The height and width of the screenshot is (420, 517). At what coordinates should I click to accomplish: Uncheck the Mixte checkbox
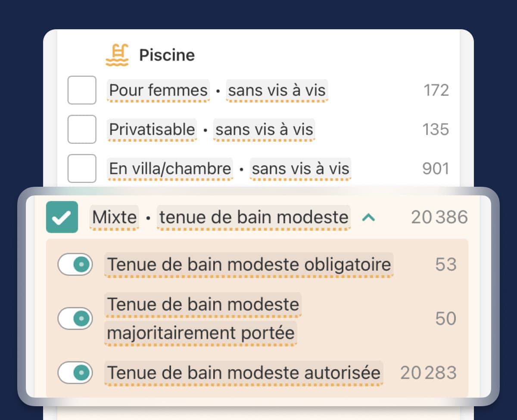click(x=62, y=217)
